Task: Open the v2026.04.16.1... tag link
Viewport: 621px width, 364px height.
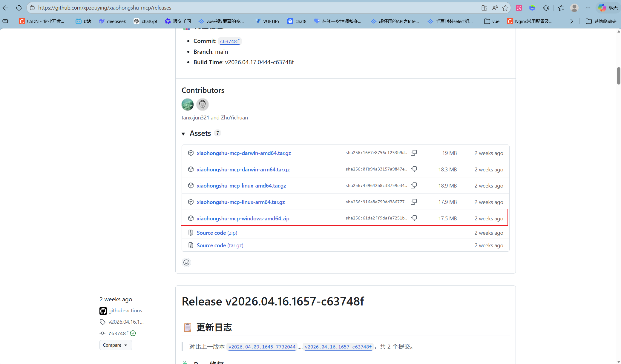Action: pos(126,322)
